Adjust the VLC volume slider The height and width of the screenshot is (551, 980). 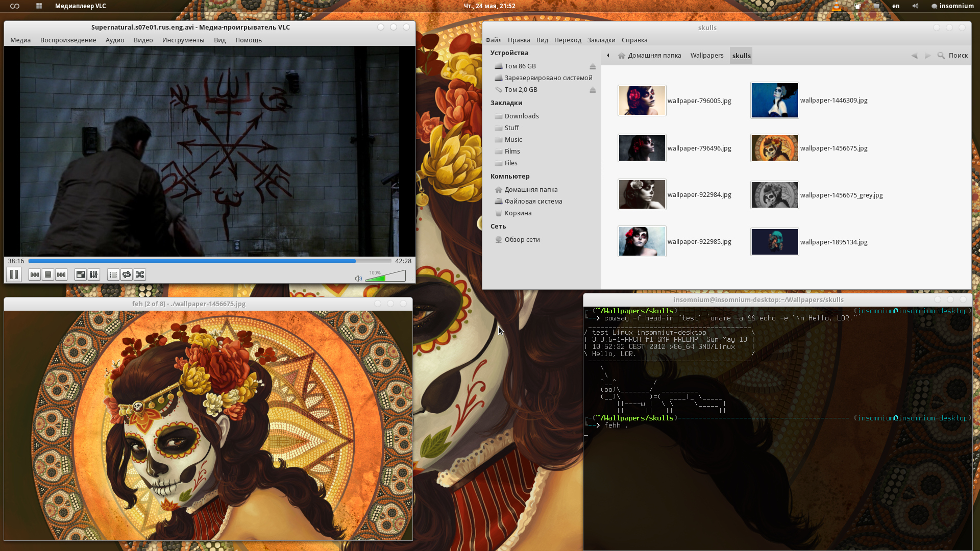point(386,277)
